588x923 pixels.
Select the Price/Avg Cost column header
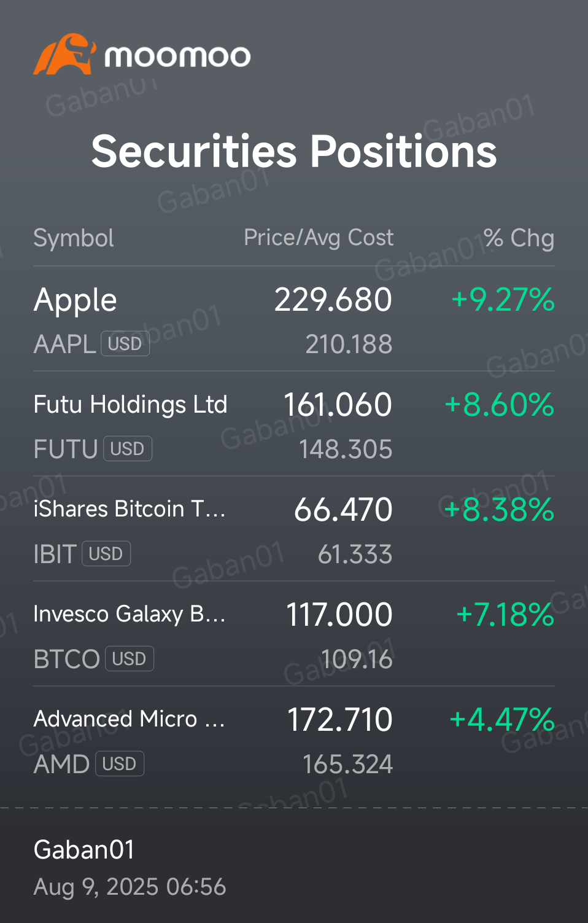[x=319, y=238]
